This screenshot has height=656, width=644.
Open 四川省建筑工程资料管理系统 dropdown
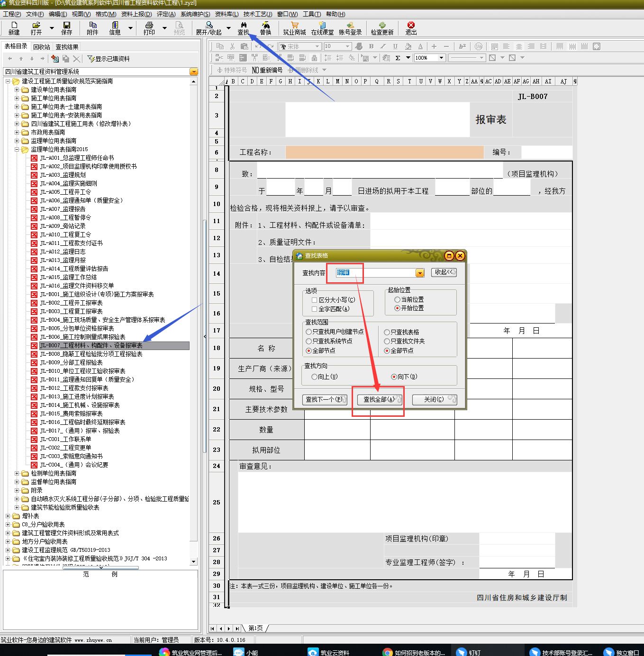click(193, 72)
